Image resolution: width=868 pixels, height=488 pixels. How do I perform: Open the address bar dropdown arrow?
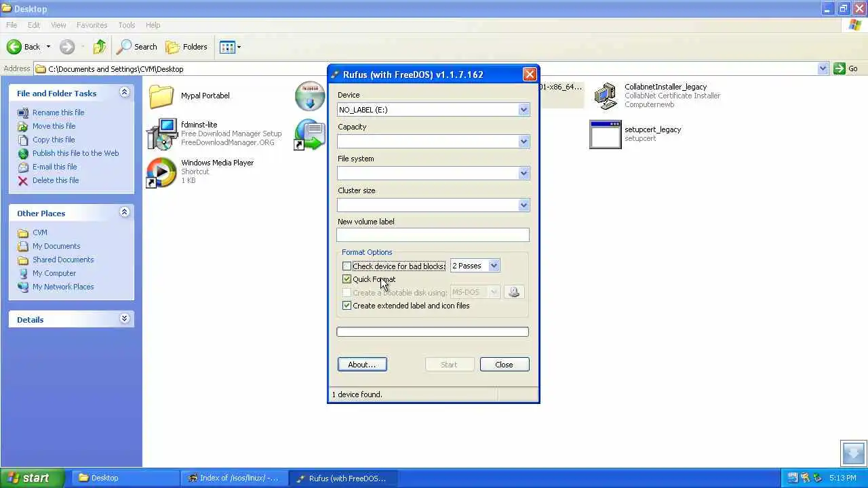pos(823,68)
